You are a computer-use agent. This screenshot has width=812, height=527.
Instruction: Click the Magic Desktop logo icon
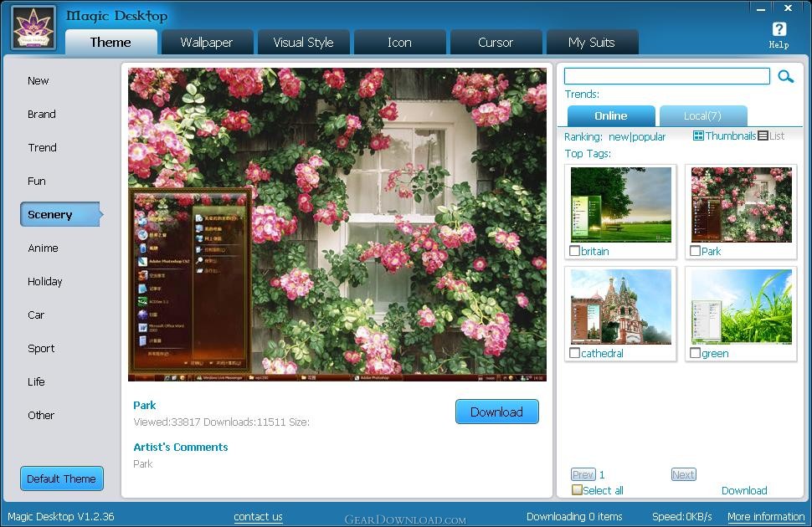[x=33, y=28]
